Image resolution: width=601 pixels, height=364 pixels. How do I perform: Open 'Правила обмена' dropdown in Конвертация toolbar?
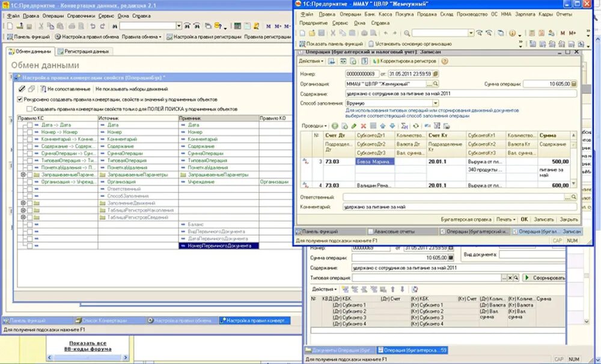coord(141,37)
